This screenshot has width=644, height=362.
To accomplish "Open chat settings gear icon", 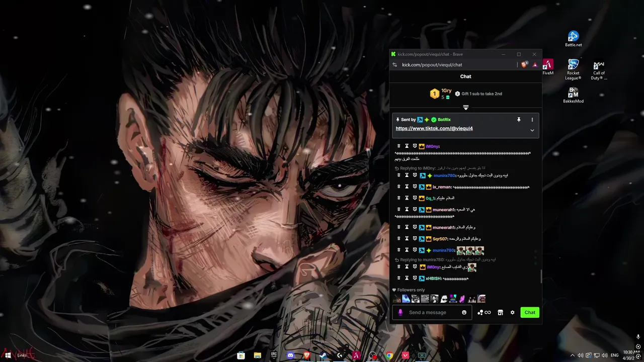I will pyautogui.click(x=512, y=313).
